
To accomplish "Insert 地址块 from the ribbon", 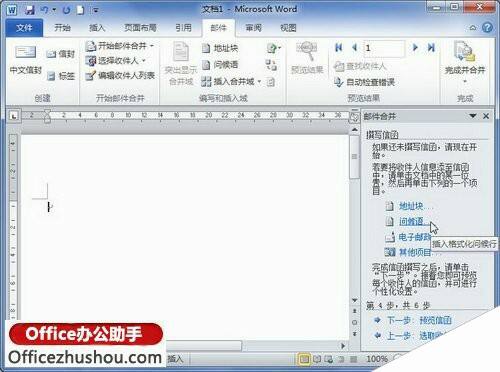I will pyautogui.click(x=220, y=48).
